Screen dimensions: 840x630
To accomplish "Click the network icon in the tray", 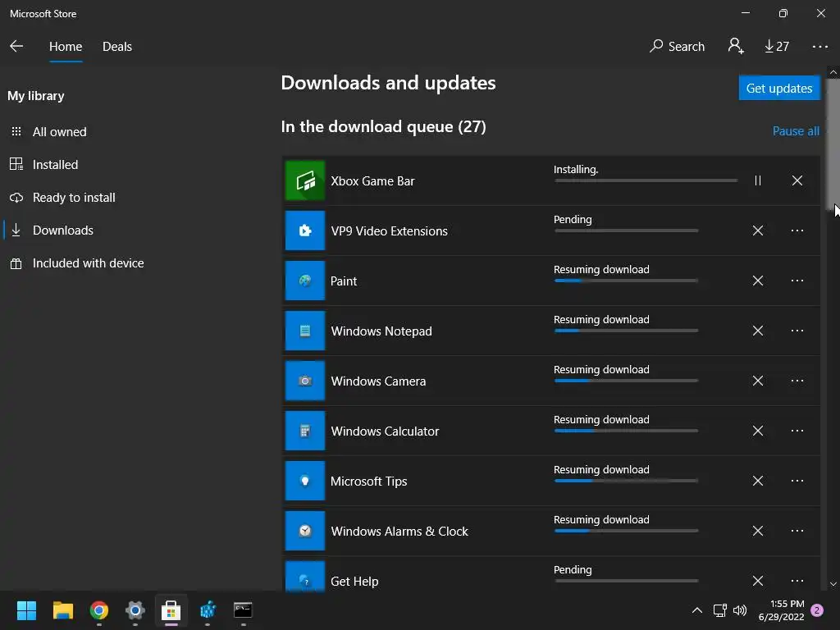I will (x=720, y=610).
